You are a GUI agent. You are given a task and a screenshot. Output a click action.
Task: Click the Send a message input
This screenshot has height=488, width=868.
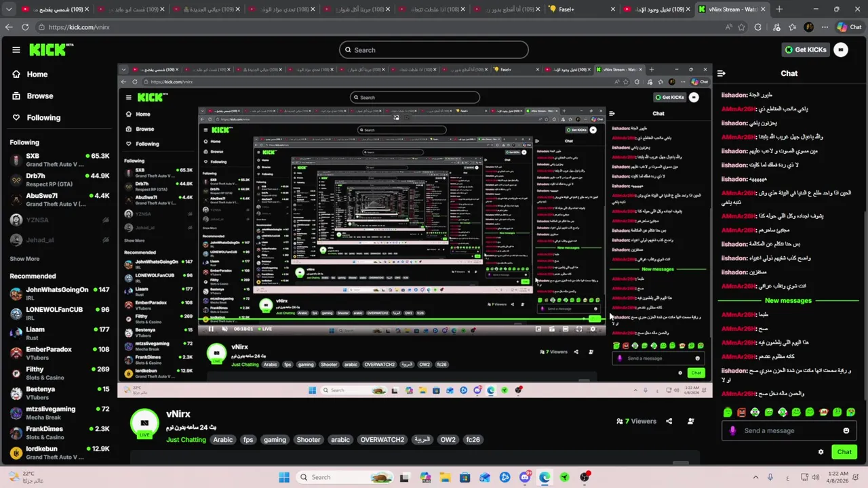(x=789, y=430)
